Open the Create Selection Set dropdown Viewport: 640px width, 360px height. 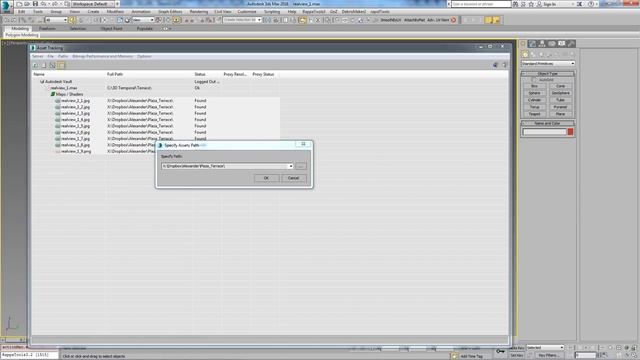click(242, 20)
